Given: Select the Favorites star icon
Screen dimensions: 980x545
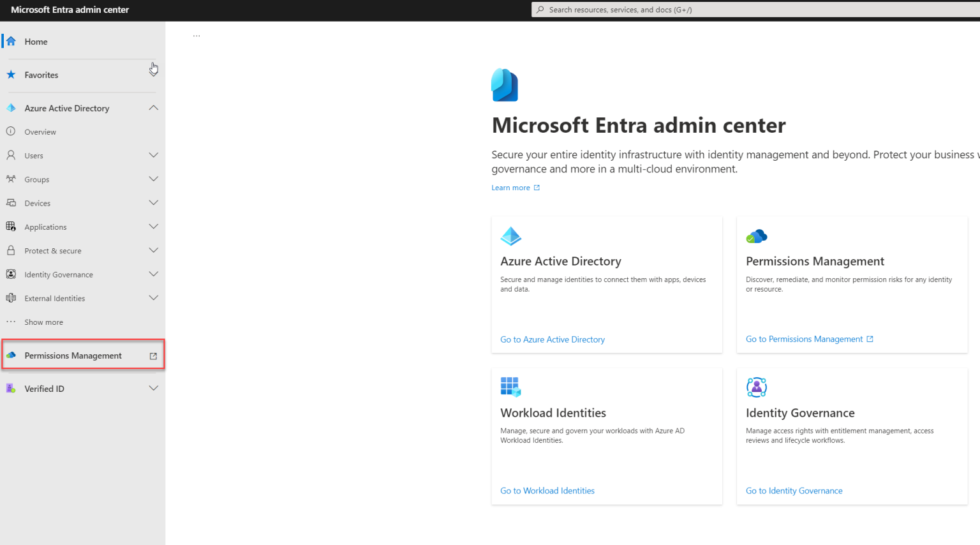Looking at the screenshot, I should tap(11, 75).
